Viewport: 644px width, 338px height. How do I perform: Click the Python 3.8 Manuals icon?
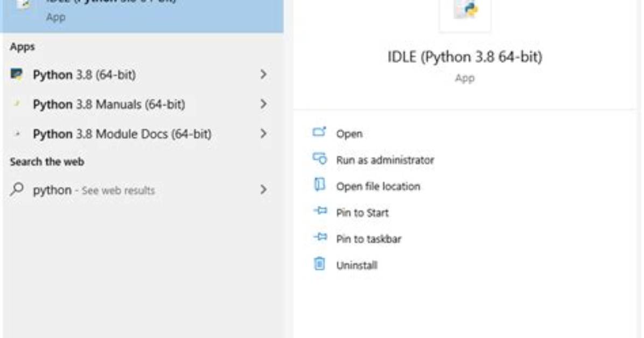coord(17,104)
